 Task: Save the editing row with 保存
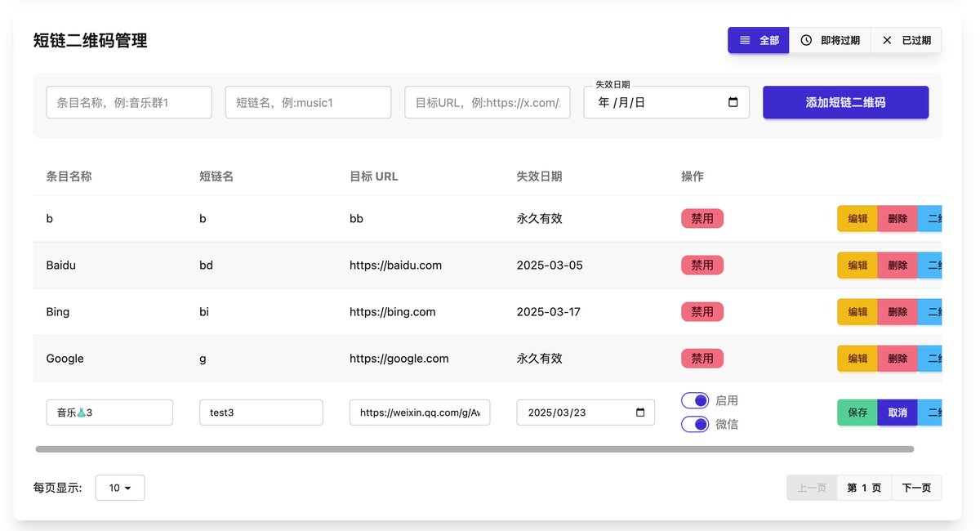(856, 412)
